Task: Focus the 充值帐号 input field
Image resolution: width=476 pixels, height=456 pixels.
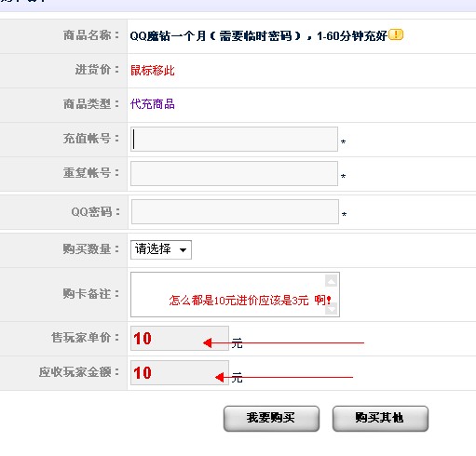Action: coord(234,139)
